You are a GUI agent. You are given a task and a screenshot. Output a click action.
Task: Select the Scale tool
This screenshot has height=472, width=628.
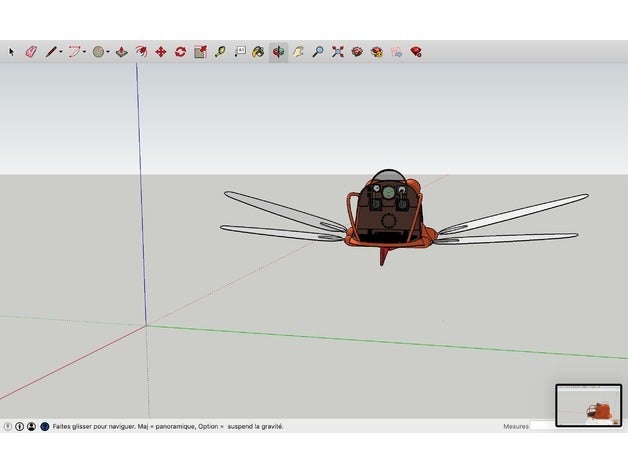pyautogui.click(x=200, y=51)
